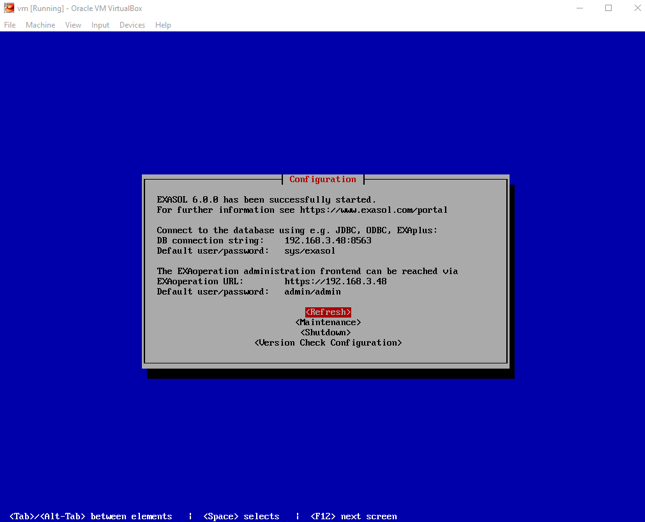The image size is (645, 522).
Task: Close the VirtualBox VM window
Action: (x=637, y=8)
